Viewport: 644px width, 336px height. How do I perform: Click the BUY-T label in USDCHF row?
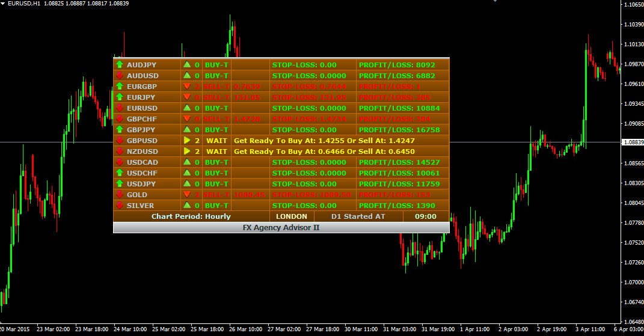click(x=216, y=173)
